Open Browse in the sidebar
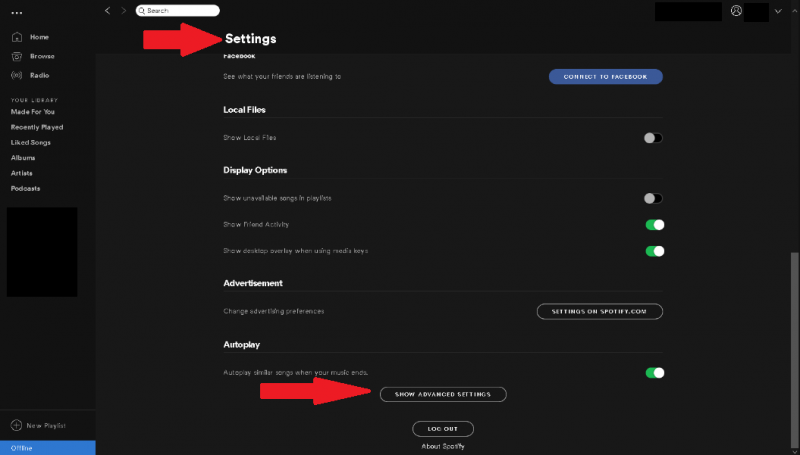The width and height of the screenshot is (800, 455). (42, 56)
